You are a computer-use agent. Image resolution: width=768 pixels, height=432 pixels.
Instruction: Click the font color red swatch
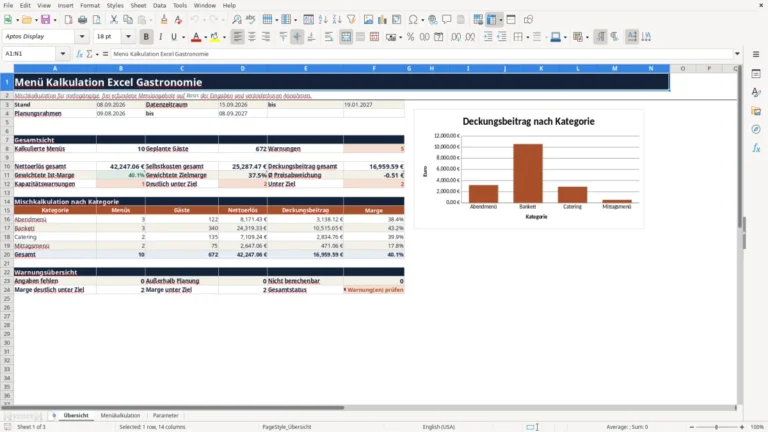tap(196, 37)
